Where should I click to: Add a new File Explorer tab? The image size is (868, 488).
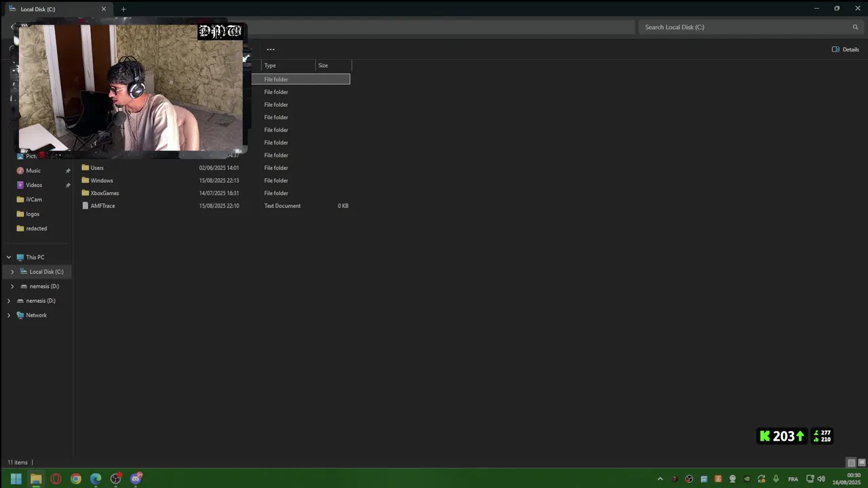tap(123, 9)
